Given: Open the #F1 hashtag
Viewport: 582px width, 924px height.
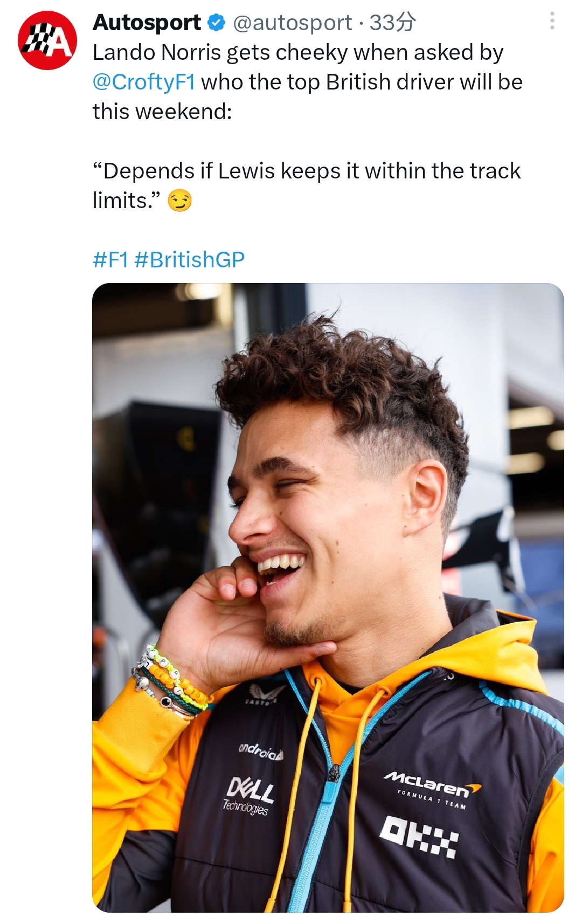Looking at the screenshot, I should (110, 259).
